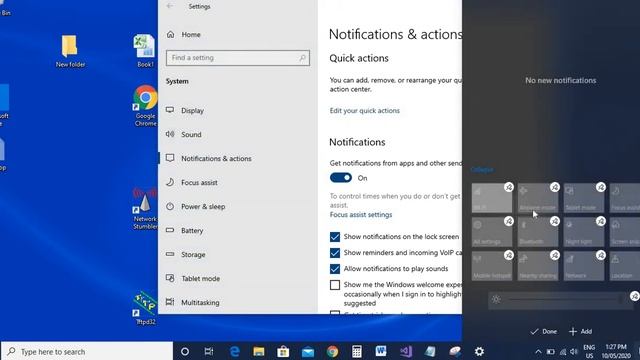The height and width of the screenshot is (360, 640).
Task: Open the Book1 Excel file on desktop
Action: point(144,51)
